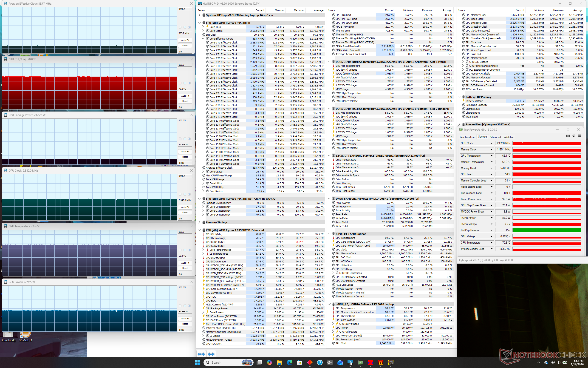
Task: Open the GPU Clock sensor dropdown in GPU-Z
Action: click(x=492, y=143)
